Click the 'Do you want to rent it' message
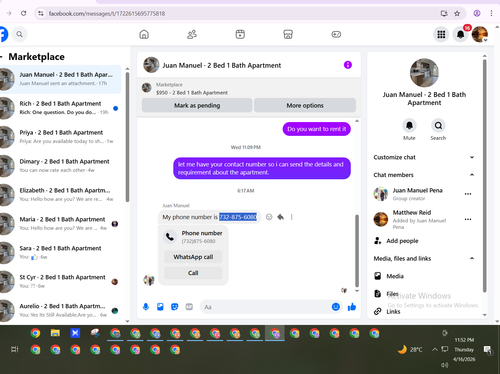This screenshot has width=500, height=374. coord(317,129)
